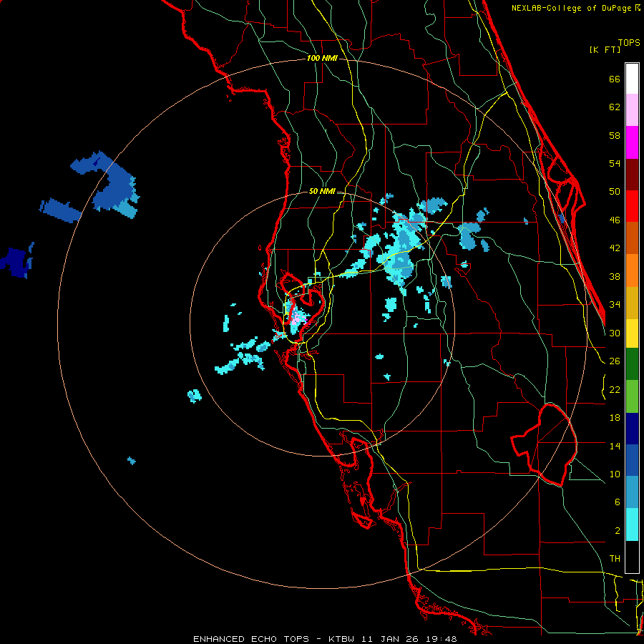Click the "50 NMI" range ring label
Image resolution: width=644 pixels, height=644 pixels.
[x=322, y=191]
